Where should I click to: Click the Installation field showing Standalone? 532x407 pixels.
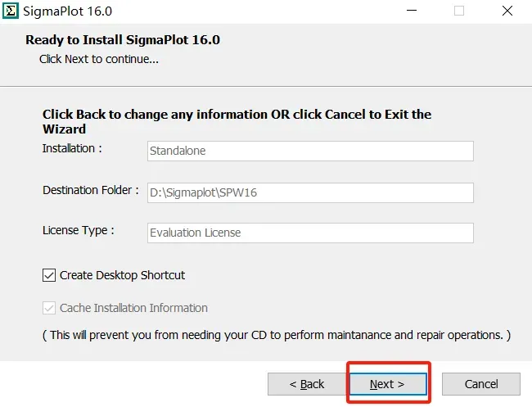click(x=310, y=151)
